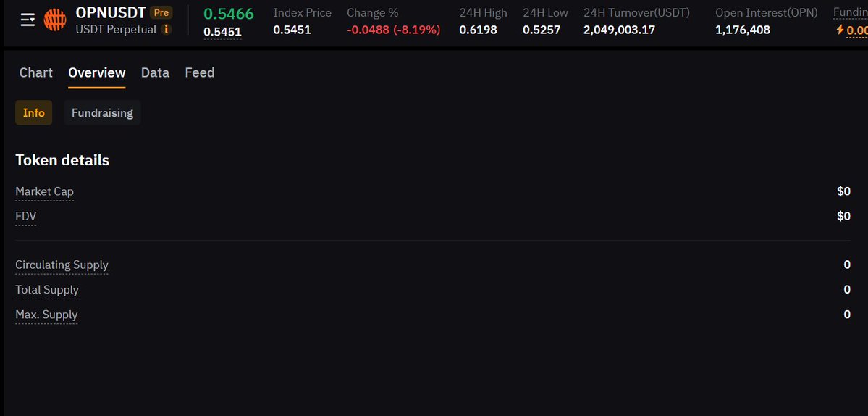Switch to the Chart tab
The image size is (868, 416).
coord(36,72)
